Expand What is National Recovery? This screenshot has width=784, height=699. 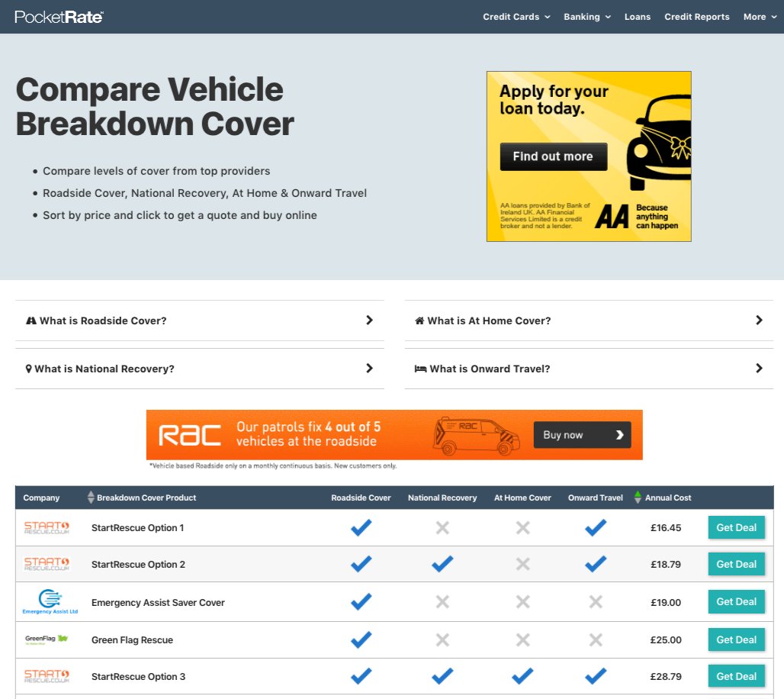click(200, 369)
